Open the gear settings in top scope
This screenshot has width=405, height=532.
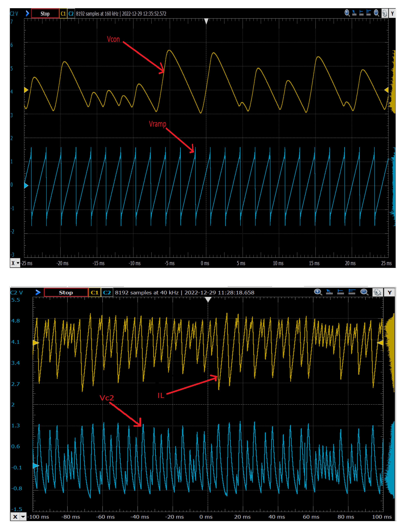point(385,13)
